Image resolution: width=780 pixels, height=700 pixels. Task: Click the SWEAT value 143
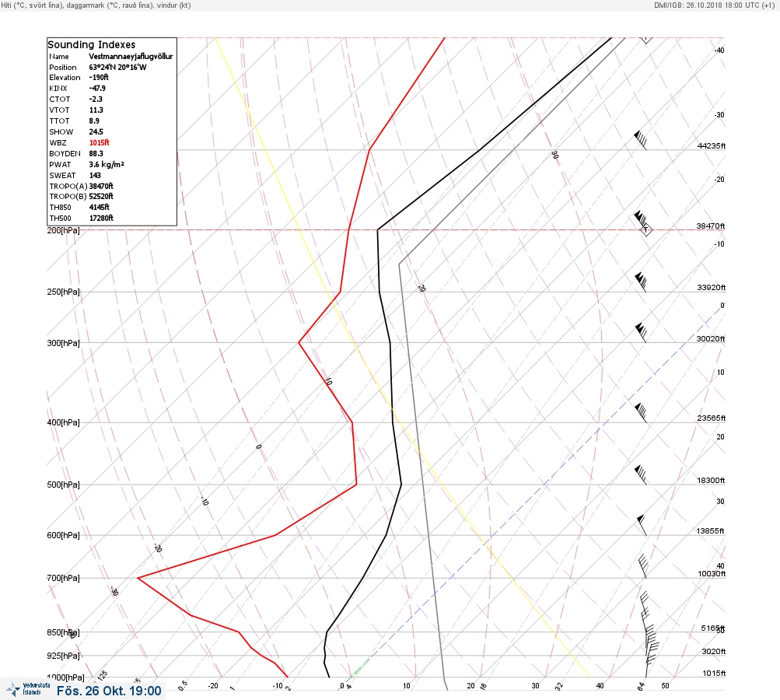[95, 176]
